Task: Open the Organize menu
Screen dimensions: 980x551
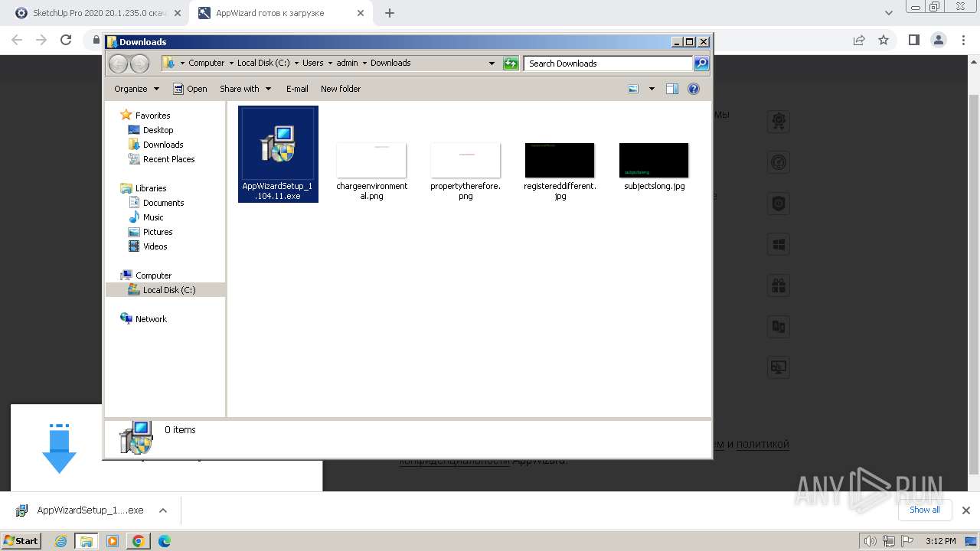Action: point(136,89)
